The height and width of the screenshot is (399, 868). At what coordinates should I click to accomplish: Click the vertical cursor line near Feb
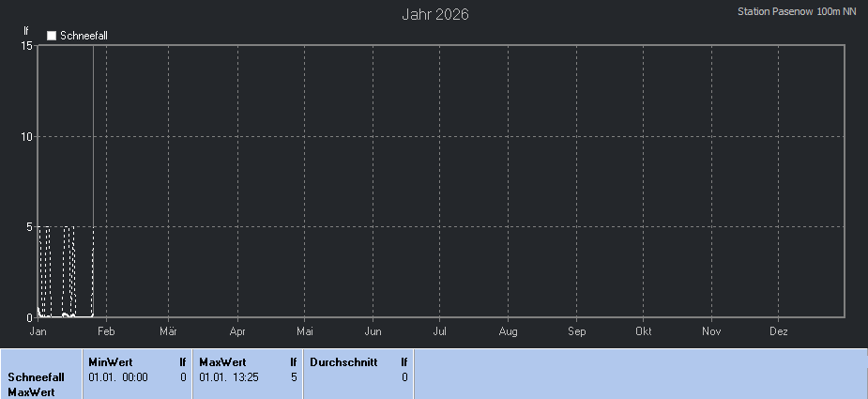click(x=93, y=178)
